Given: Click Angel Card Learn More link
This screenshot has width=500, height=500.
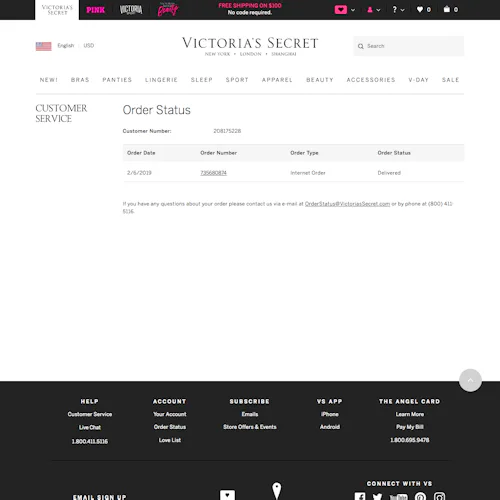Looking at the screenshot, I should [x=410, y=414].
